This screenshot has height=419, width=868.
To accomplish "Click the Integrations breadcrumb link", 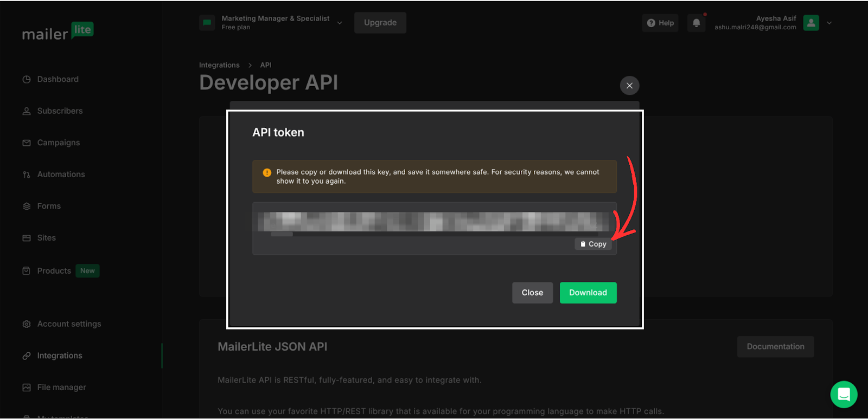I will [x=219, y=65].
